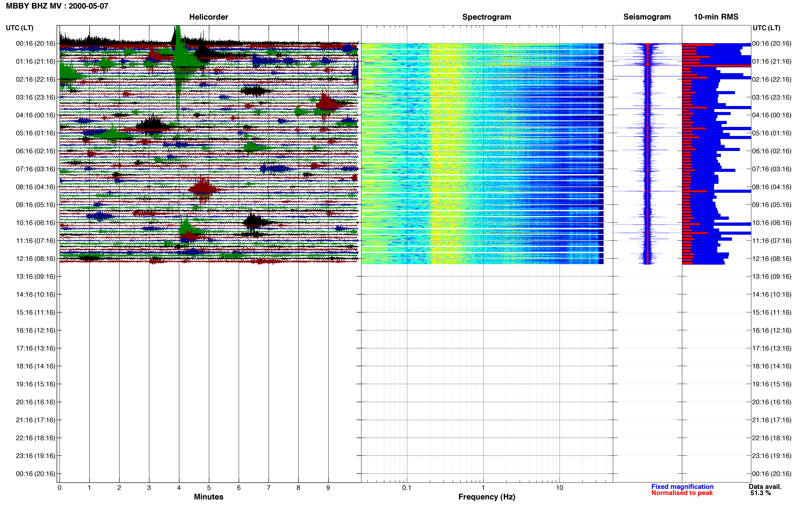Click the right '13:16 (09:16)' time label
Viewport: 812px width, 508px height.
point(772,277)
